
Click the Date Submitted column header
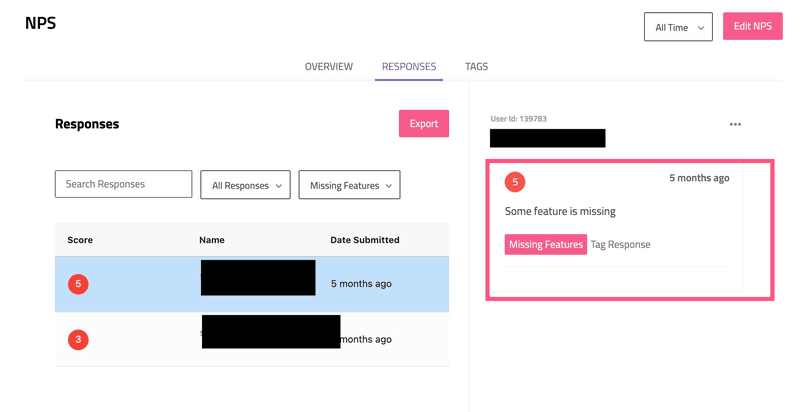364,240
